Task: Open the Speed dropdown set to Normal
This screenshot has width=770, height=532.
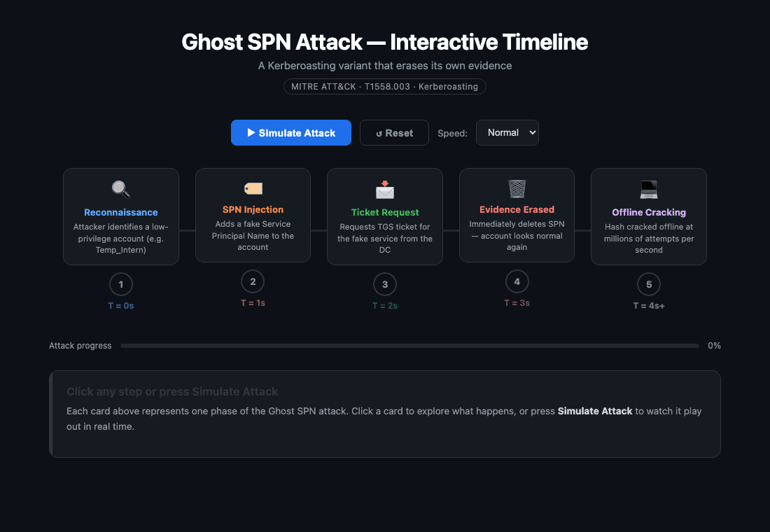Action: [507, 132]
